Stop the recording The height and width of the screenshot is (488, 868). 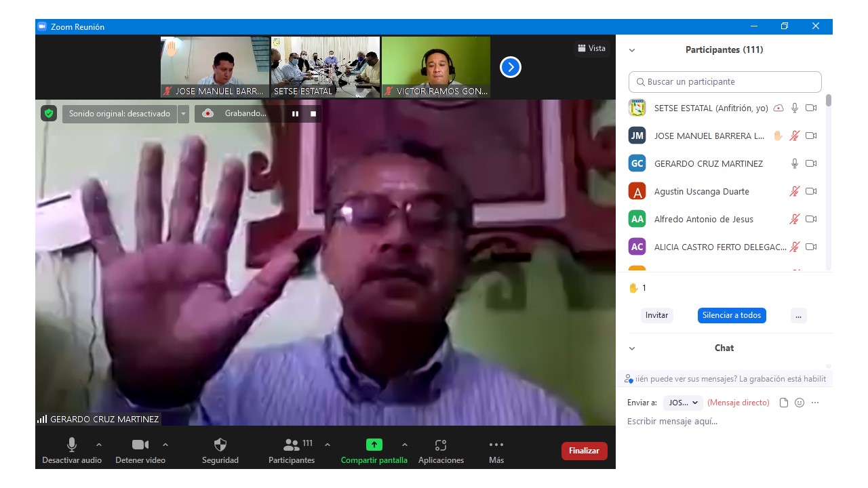click(x=313, y=114)
